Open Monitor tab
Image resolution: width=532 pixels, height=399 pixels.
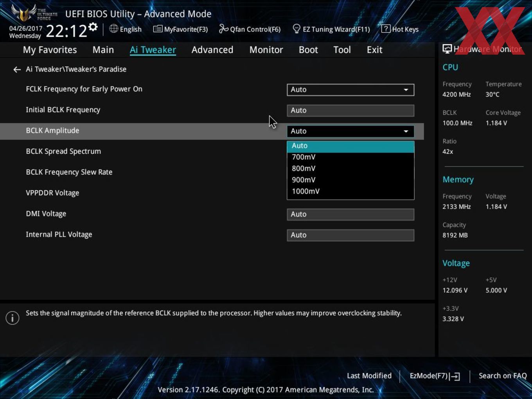click(x=266, y=50)
